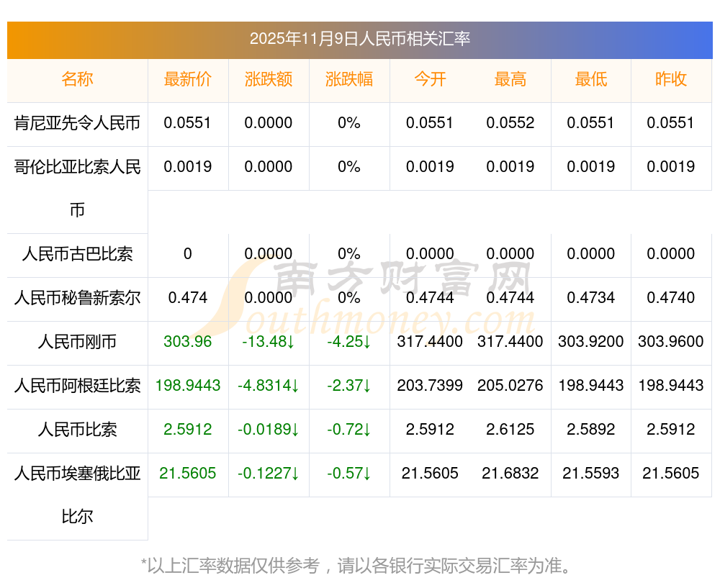Click the 涨跌额 column header
Image resolution: width=720 pixels, height=588 pixels.
pyautogui.click(x=269, y=80)
